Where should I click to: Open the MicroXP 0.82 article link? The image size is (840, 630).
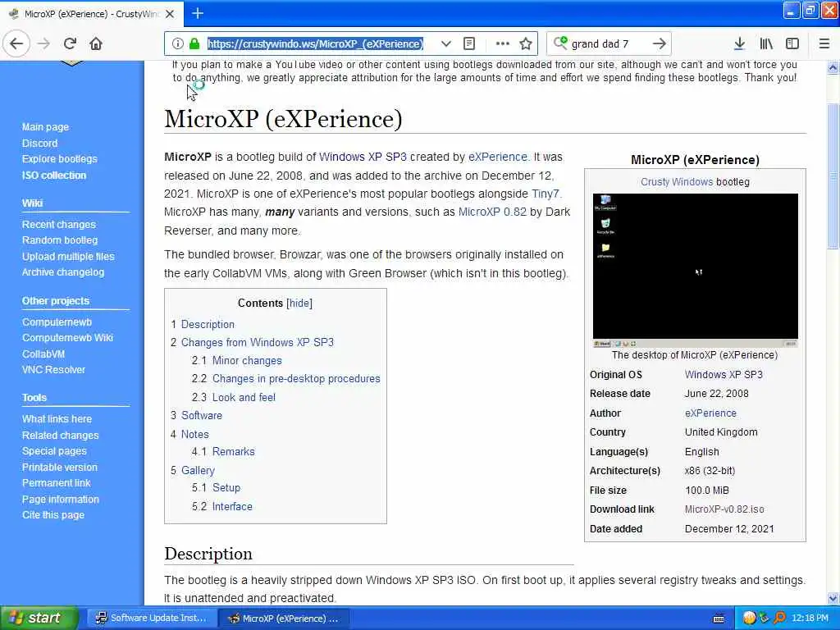(492, 212)
